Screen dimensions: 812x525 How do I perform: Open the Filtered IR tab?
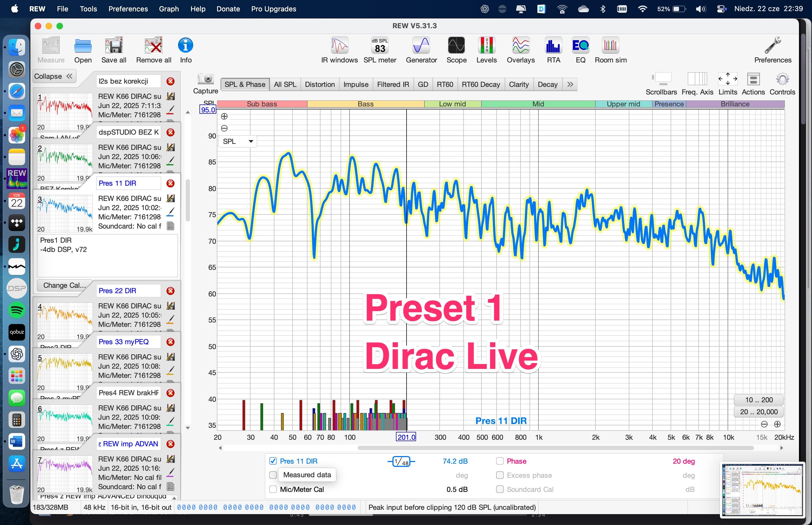[393, 84]
